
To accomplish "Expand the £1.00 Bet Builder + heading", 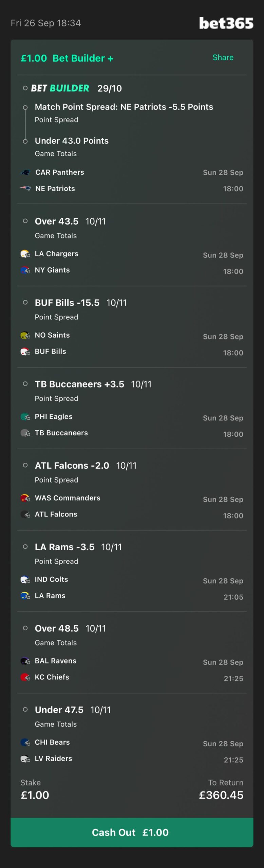I will click(x=67, y=58).
